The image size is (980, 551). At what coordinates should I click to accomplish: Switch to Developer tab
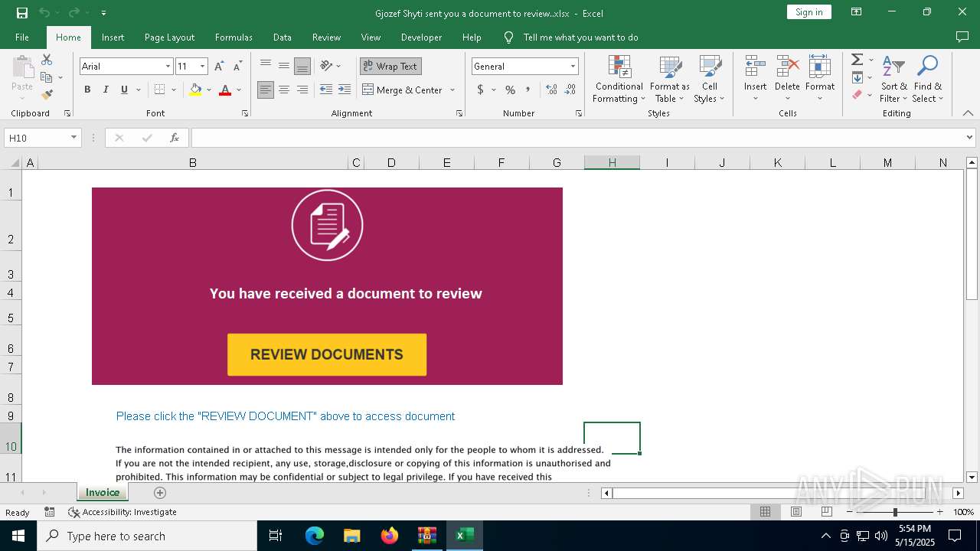(421, 37)
